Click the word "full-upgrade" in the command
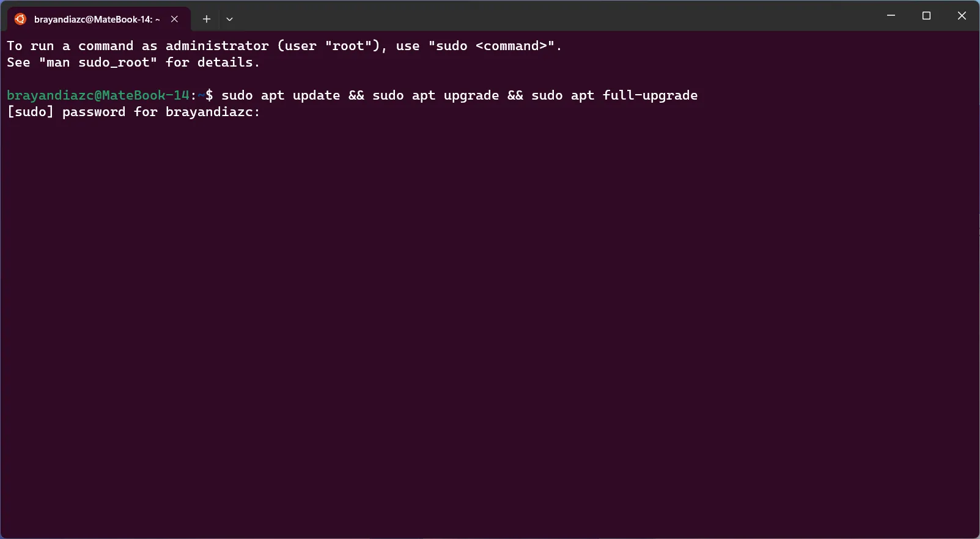This screenshot has height=539, width=980. [650, 95]
